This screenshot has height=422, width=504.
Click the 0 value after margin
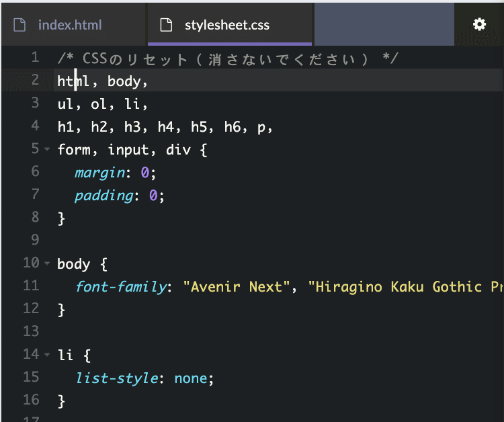pos(144,173)
